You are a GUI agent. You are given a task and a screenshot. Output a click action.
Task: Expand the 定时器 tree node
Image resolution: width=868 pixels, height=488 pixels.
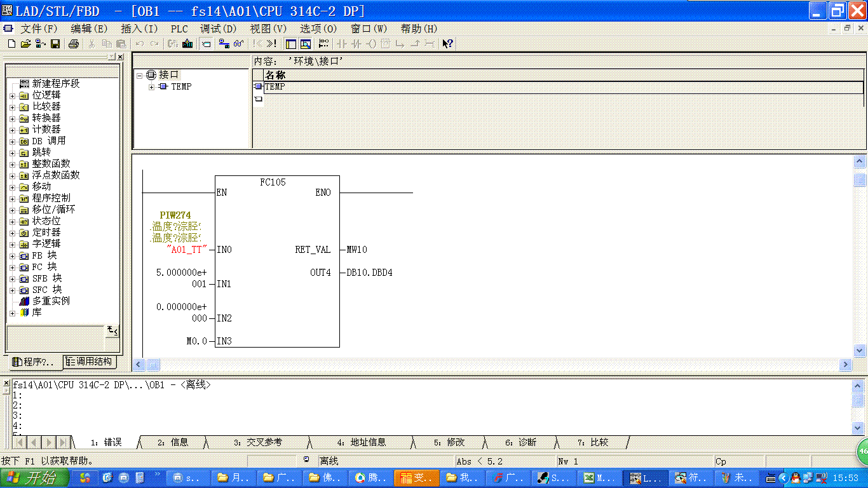pos(12,233)
